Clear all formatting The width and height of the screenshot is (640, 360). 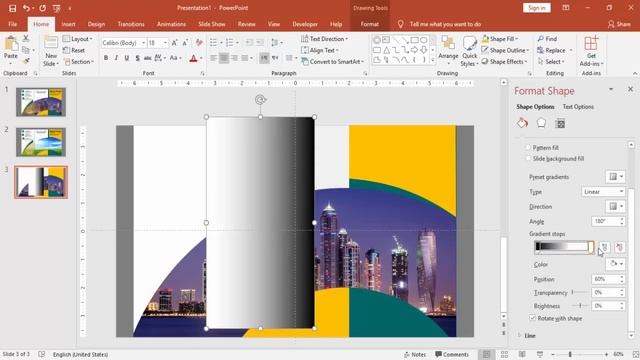199,42
